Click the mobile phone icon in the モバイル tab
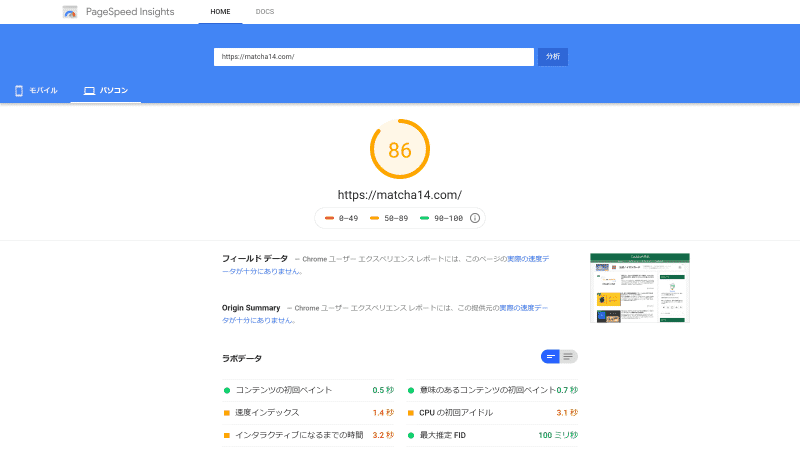Viewport: 800px width, 450px height. pyautogui.click(x=19, y=91)
